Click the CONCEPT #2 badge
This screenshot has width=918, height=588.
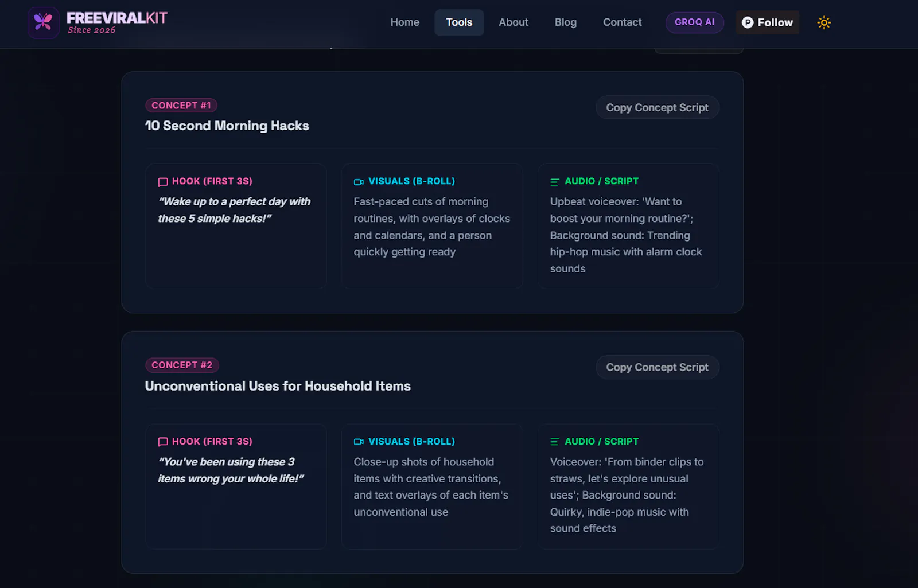point(182,365)
